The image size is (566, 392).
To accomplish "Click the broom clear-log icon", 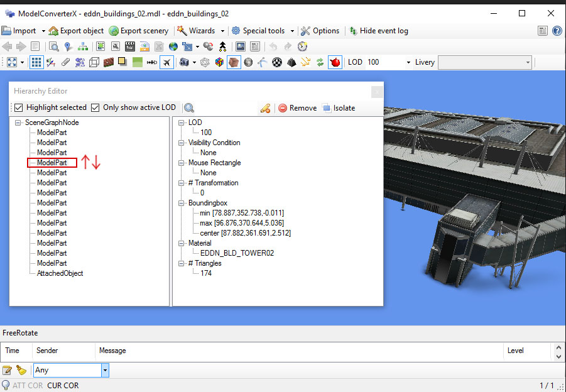I will pyautogui.click(x=21, y=370).
